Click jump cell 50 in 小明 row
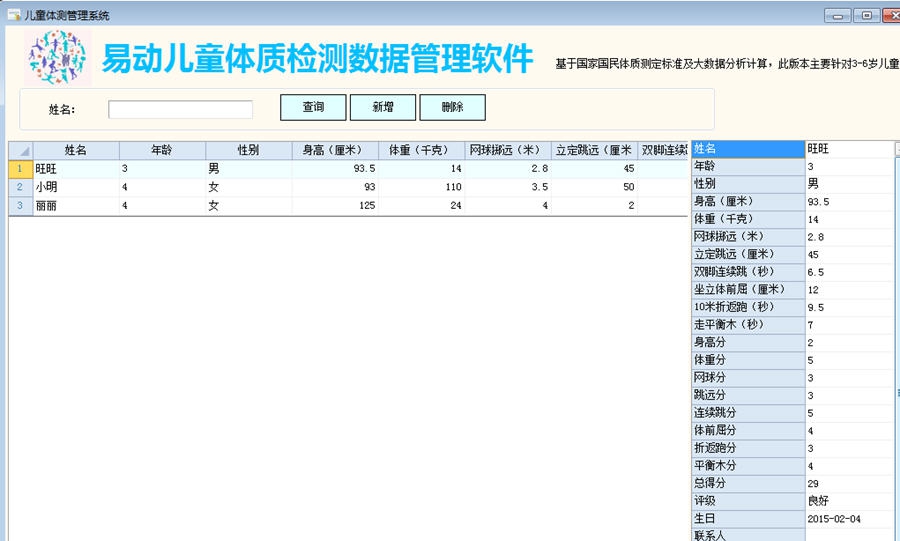The height and width of the screenshot is (541, 900). click(x=594, y=187)
